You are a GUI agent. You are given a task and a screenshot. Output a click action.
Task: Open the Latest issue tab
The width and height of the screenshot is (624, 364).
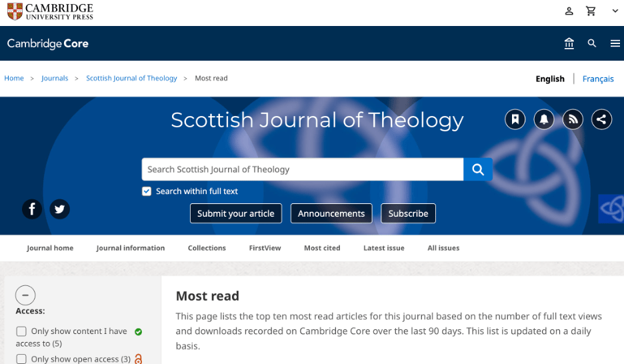point(383,248)
